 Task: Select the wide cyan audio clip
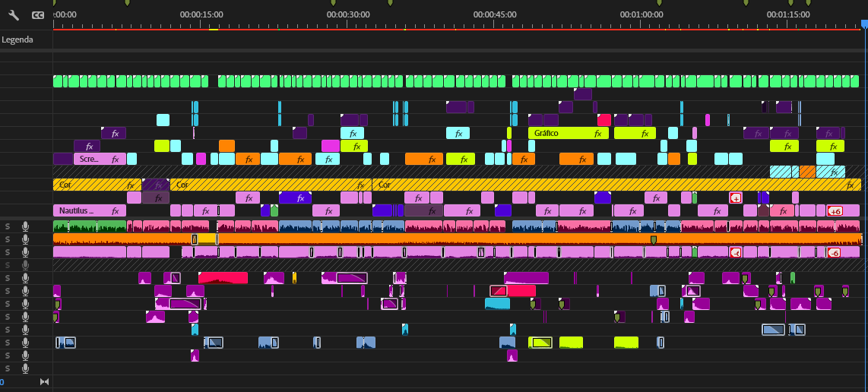(497, 303)
